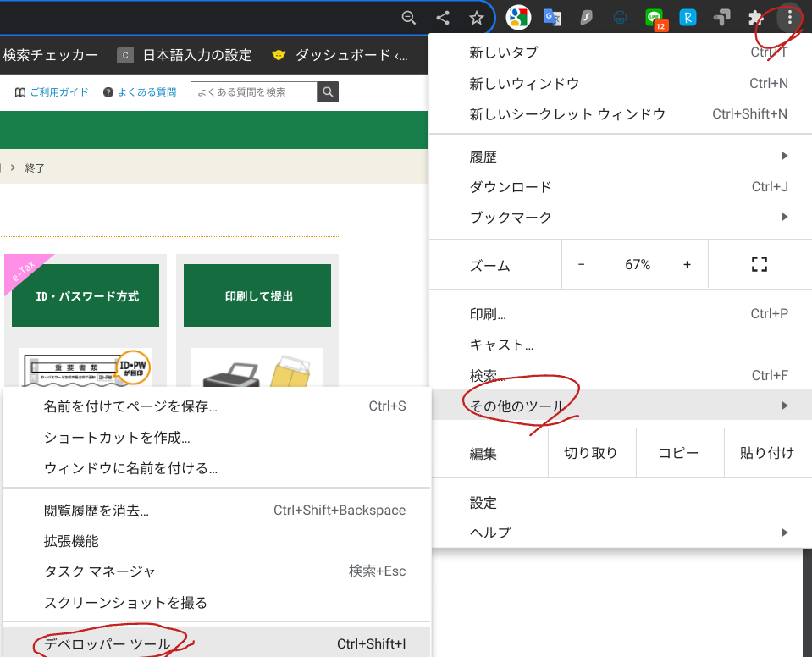Focus the よくある質問を検索 search field

[254, 91]
